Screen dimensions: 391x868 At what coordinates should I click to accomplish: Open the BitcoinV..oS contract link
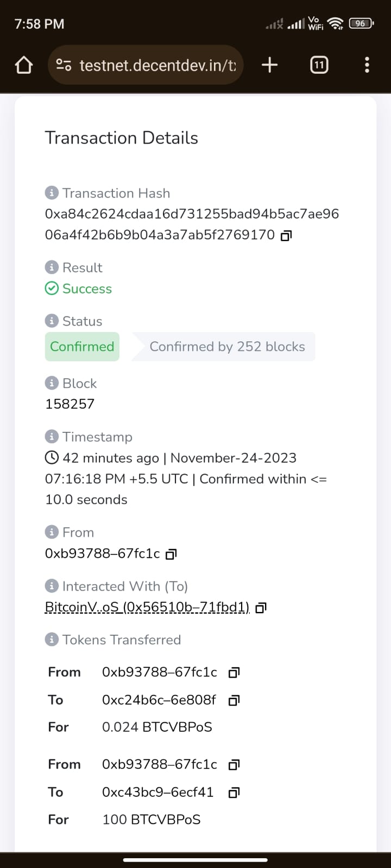(x=147, y=607)
